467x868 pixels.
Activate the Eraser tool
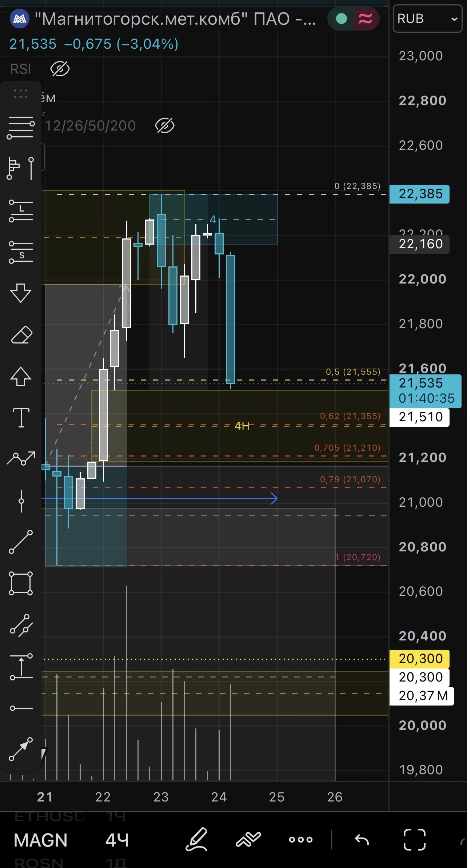click(21, 335)
